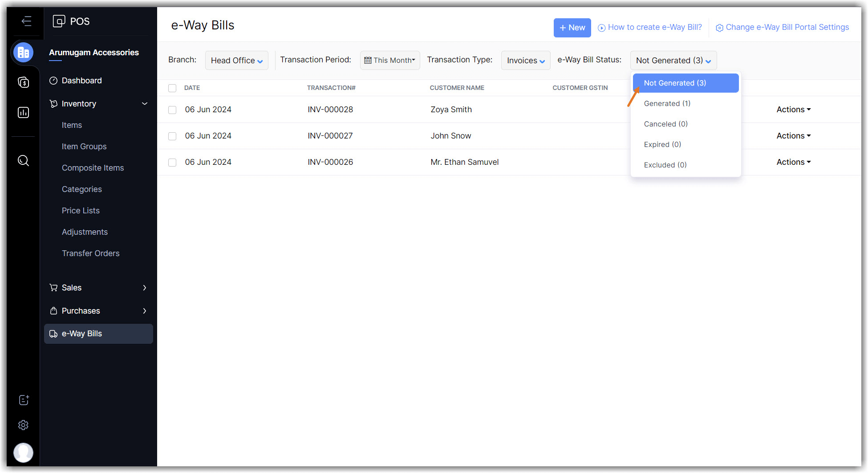
Task: Click the search magnifier icon in left rail
Action: (23, 160)
